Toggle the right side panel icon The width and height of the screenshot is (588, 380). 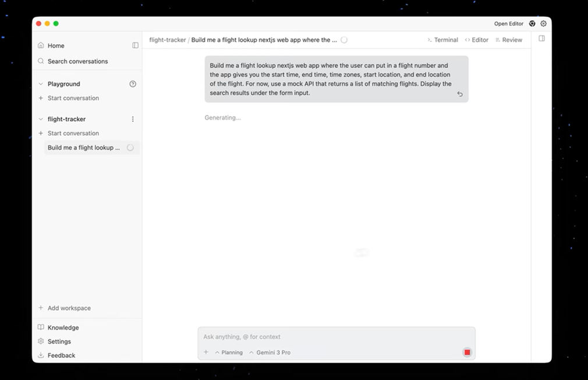point(541,38)
